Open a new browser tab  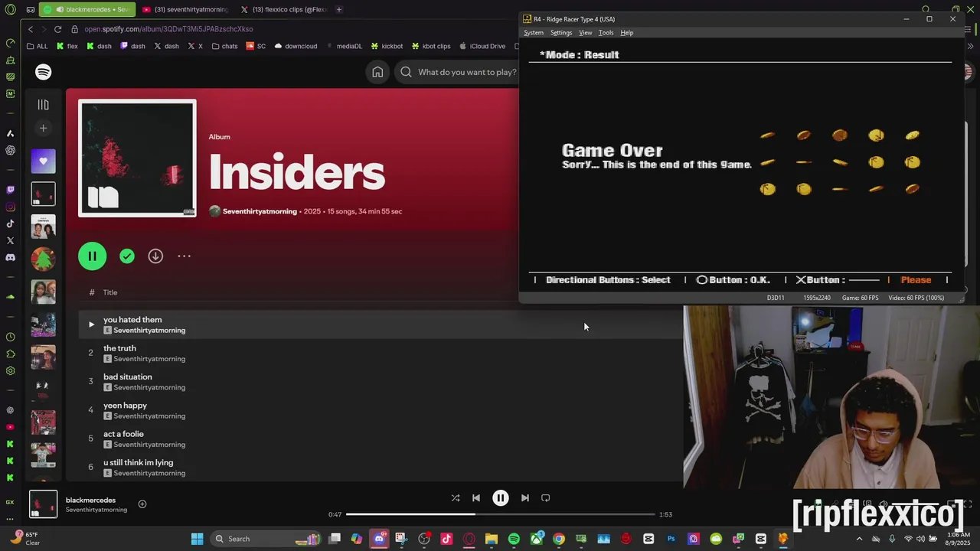(339, 9)
